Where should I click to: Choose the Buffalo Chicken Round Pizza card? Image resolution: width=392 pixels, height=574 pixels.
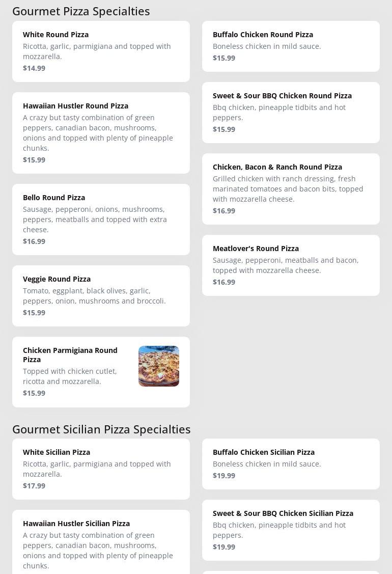[291, 46]
